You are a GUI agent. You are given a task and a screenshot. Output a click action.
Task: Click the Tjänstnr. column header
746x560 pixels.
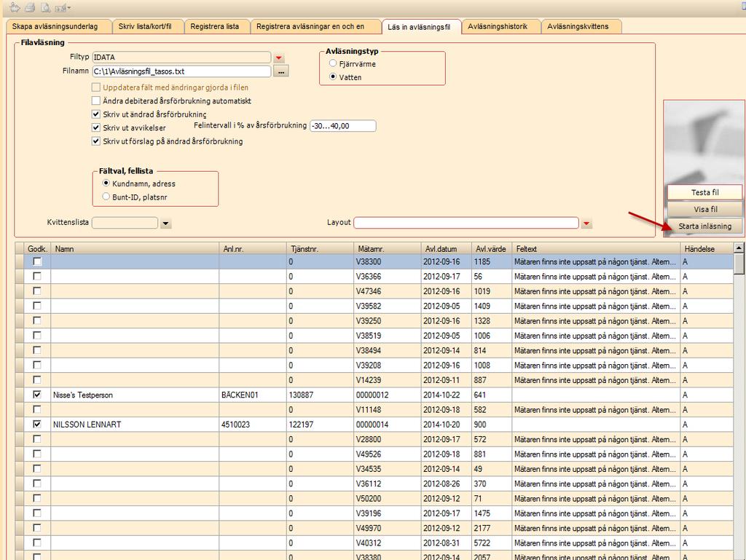[321, 248]
